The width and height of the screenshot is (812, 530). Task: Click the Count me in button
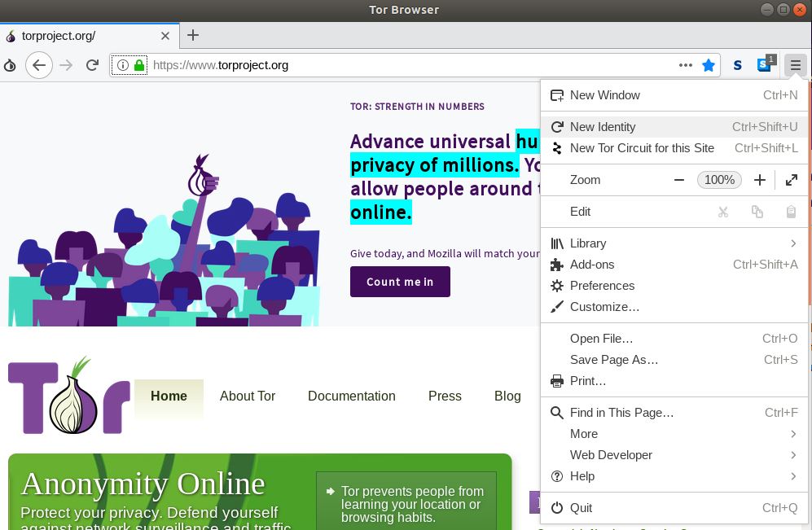400,282
